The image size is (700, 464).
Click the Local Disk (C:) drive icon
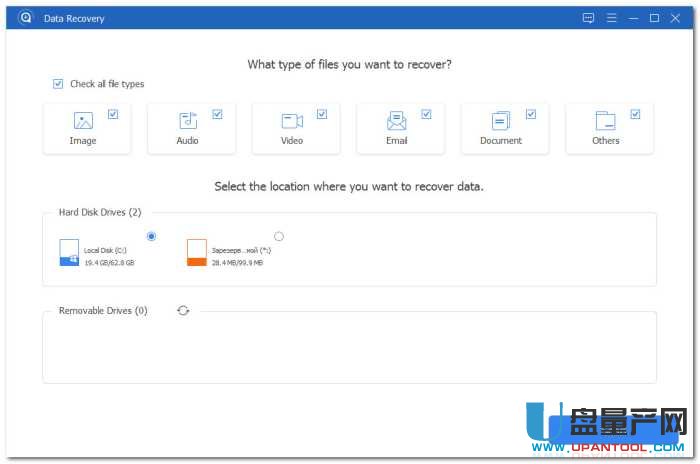(69, 252)
